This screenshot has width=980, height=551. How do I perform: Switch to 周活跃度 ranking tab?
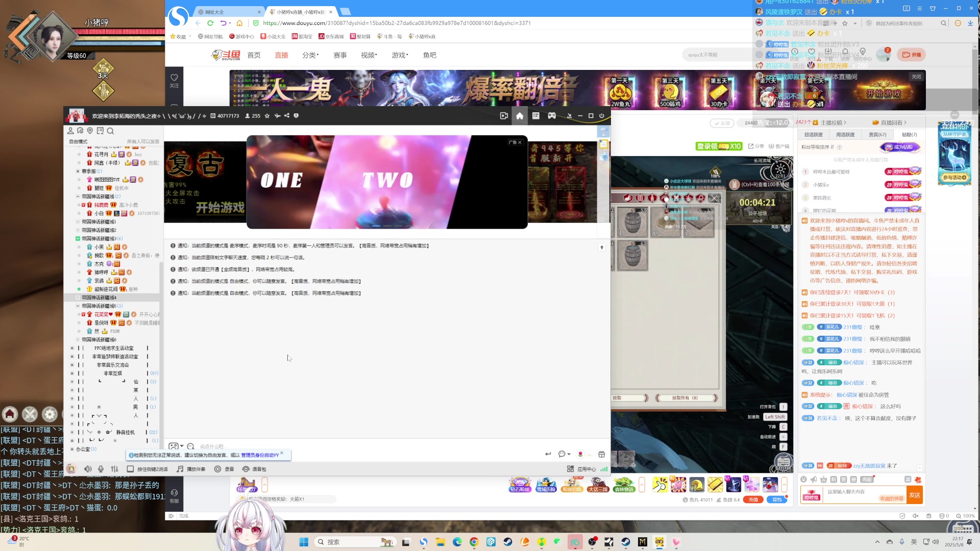pyautogui.click(x=845, y=135)
